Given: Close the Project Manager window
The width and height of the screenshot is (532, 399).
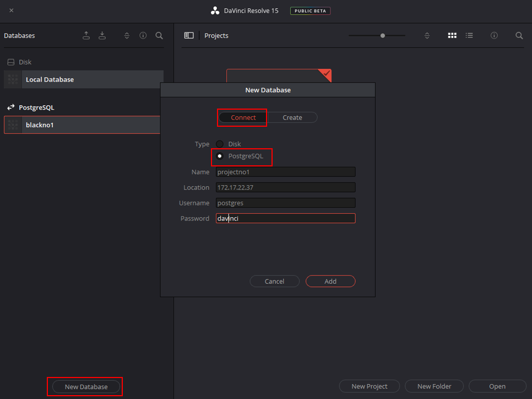Looking at the screenshot, I should (11, 10).
